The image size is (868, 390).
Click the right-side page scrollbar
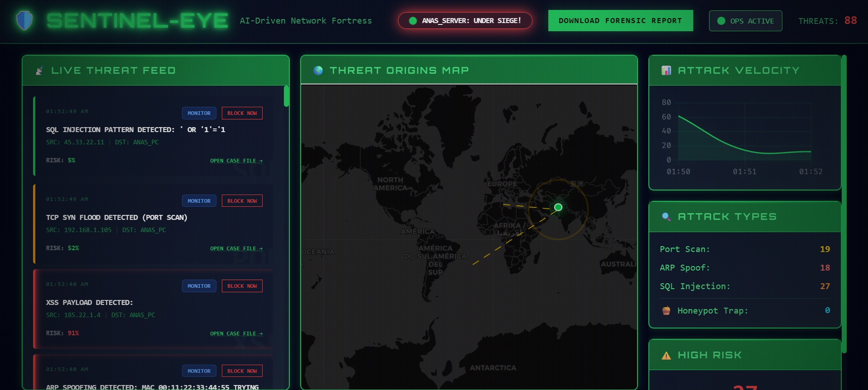pyautogui.click(x=844, y=204)
